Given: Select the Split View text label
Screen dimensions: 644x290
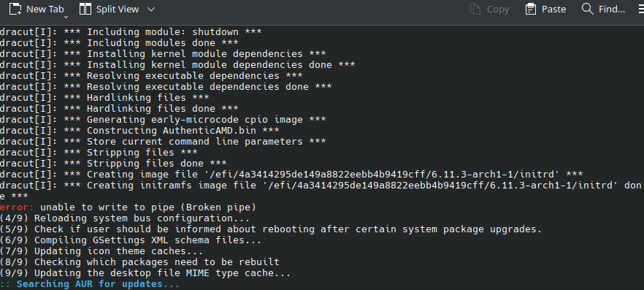Looking at the screenshot, I should [118, 9].
